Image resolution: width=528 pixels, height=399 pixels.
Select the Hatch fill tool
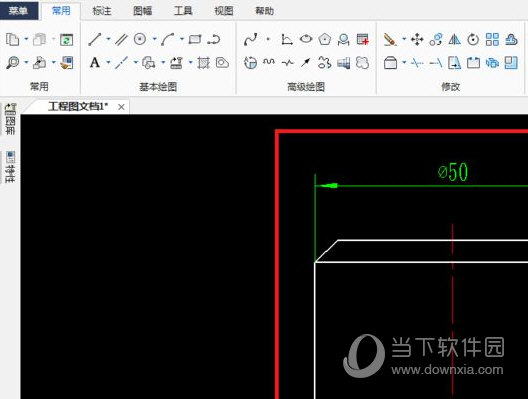[x=203, y=63]
